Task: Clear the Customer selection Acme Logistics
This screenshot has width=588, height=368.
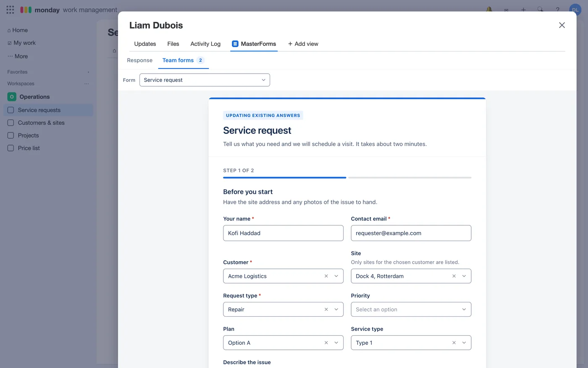Action: click(x=326, y=276)
